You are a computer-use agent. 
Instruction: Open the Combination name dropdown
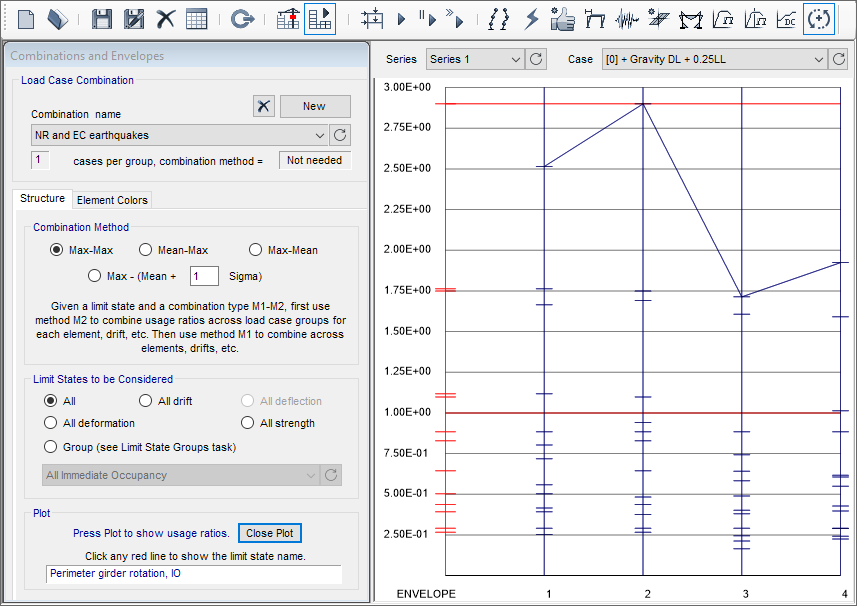179,136
